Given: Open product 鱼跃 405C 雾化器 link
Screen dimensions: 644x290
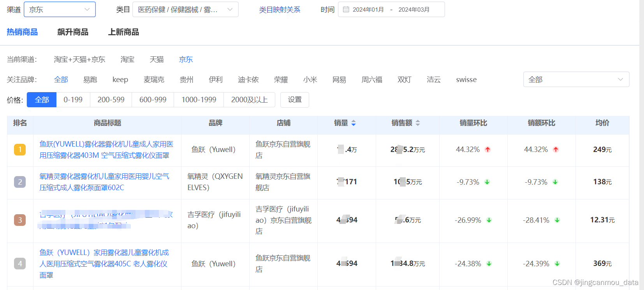Looking at the screenshot, I should [x=104, y=264].
